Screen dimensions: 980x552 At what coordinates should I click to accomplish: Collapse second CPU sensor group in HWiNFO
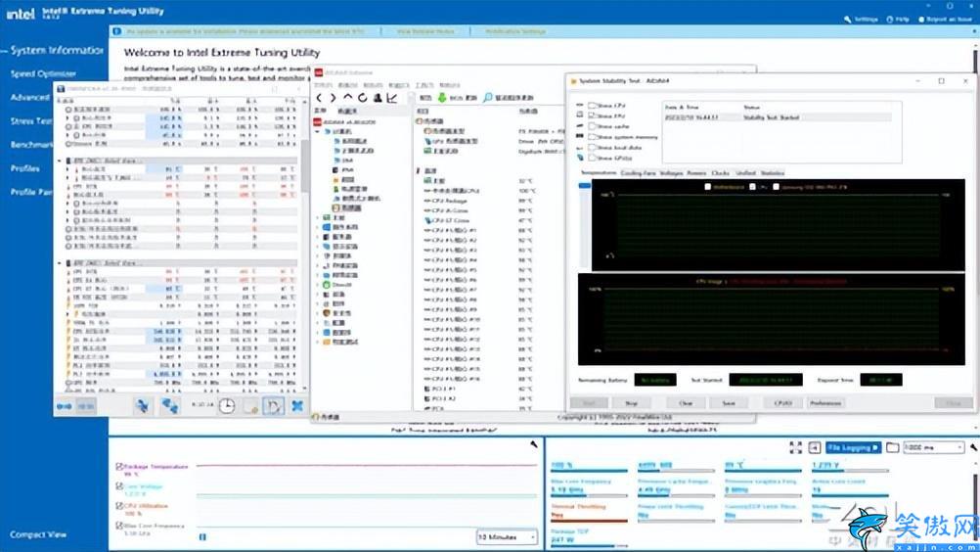click(60, 263)
